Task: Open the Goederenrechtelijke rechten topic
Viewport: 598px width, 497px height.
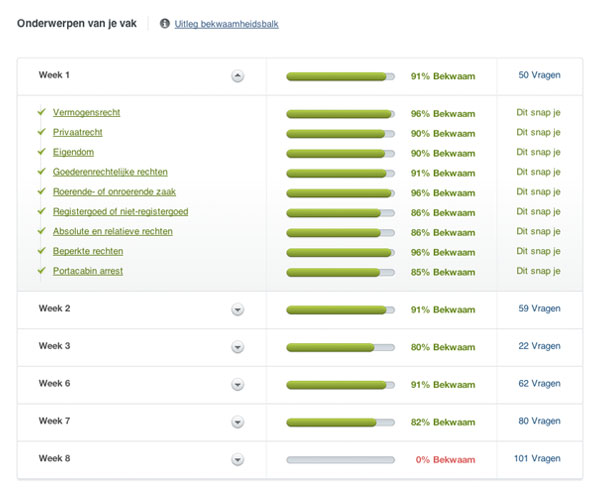Action: tap(110, 172)
